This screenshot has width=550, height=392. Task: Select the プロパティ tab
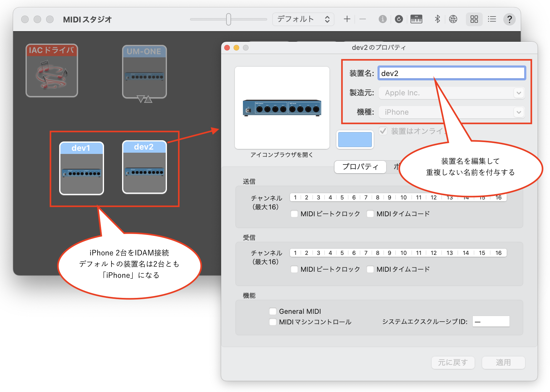[x=360, y=167]
